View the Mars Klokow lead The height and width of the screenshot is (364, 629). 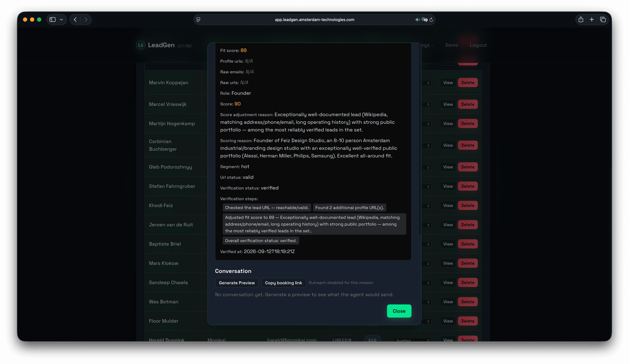coord(448,263)
